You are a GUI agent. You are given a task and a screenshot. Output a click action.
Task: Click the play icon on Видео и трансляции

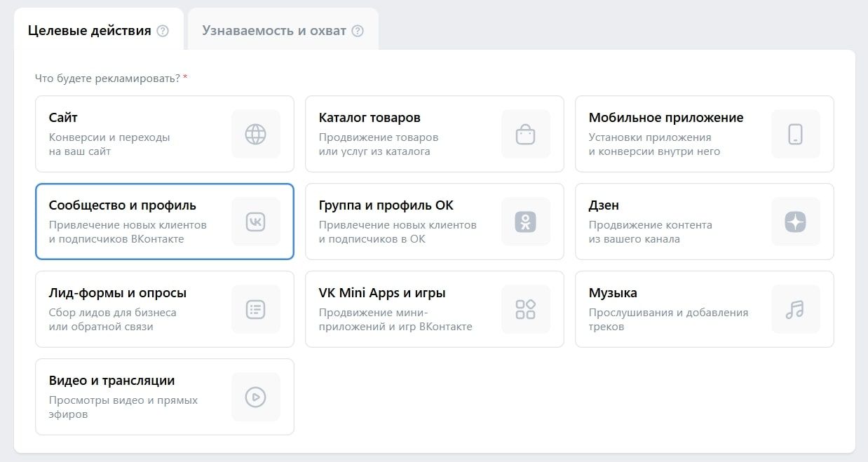click(x=256, y=397)
